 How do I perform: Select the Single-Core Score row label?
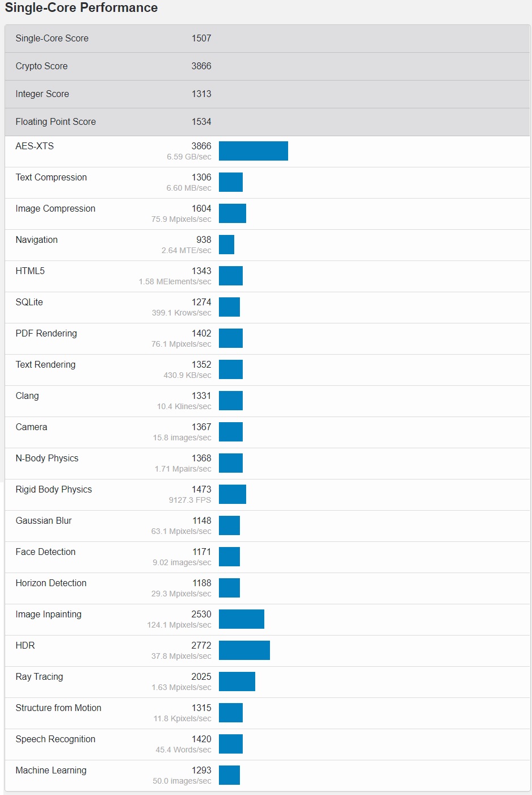click(52, 39)
